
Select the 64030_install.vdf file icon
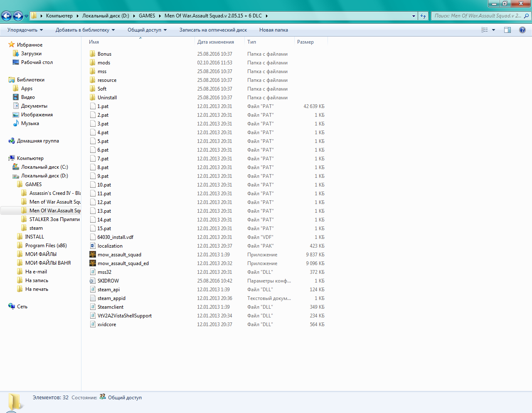pos(93,237)
